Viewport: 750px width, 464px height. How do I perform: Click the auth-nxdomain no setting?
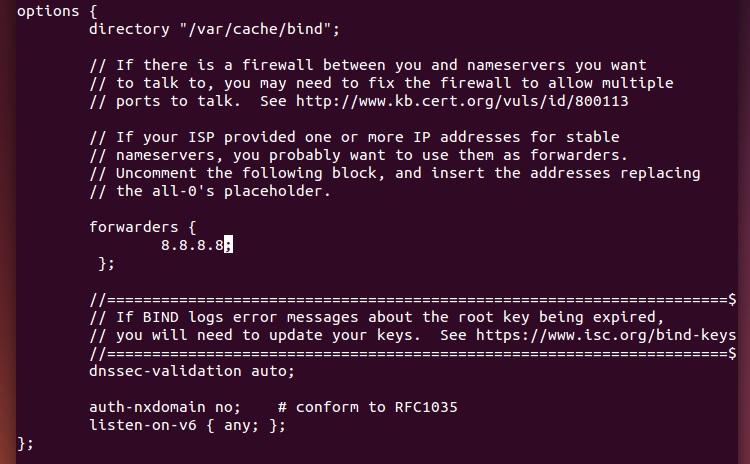point(165,407)
